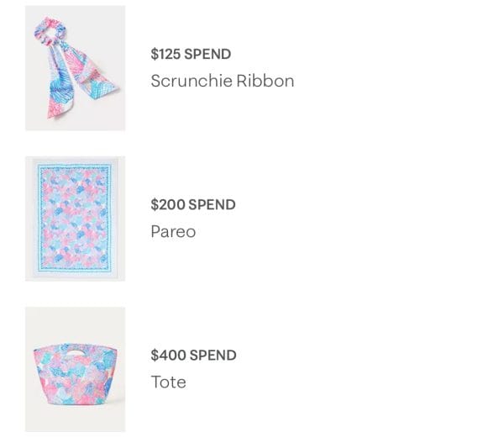This screenshot has height=448, width=504.
Task: Open the Scrunchie Ribbon product image
Action: point(76,68)
